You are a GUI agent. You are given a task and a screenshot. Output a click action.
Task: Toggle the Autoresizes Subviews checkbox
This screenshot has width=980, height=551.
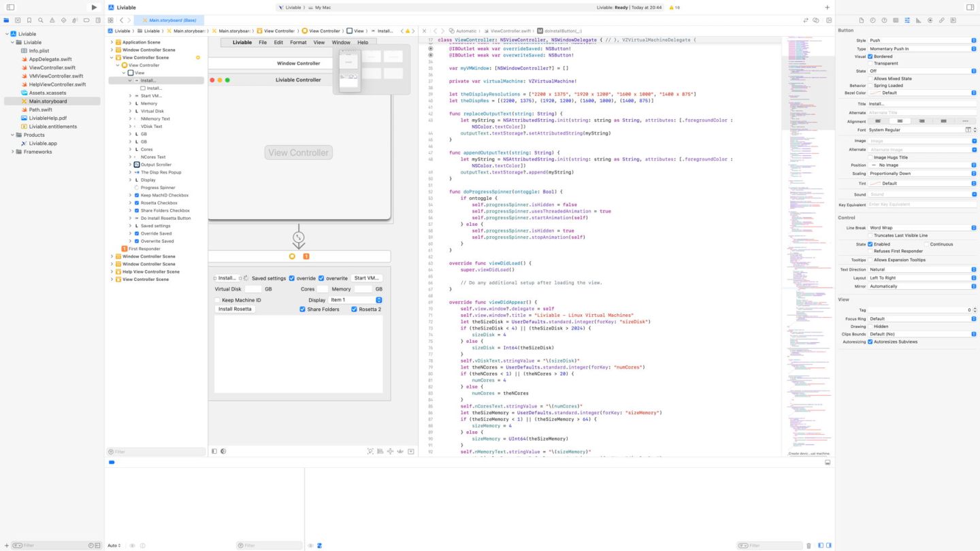pyautogui.click(x=870, y=341)
